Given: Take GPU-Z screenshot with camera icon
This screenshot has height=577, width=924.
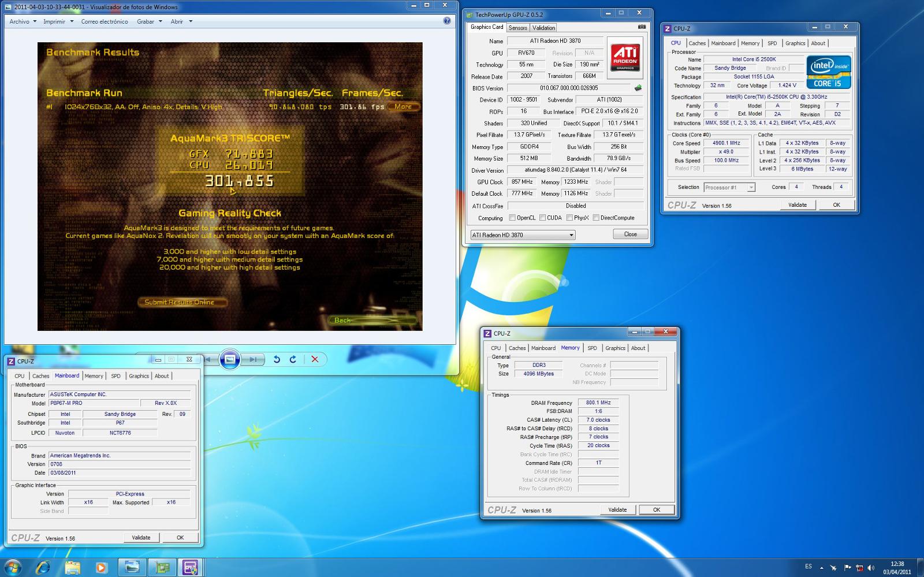Looking at the screenshot, I should pos(642,27).
